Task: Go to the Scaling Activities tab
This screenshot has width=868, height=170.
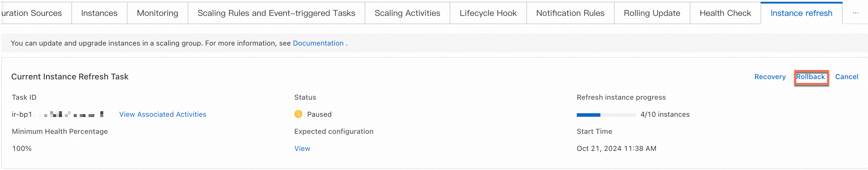Action: coord(407,13)
